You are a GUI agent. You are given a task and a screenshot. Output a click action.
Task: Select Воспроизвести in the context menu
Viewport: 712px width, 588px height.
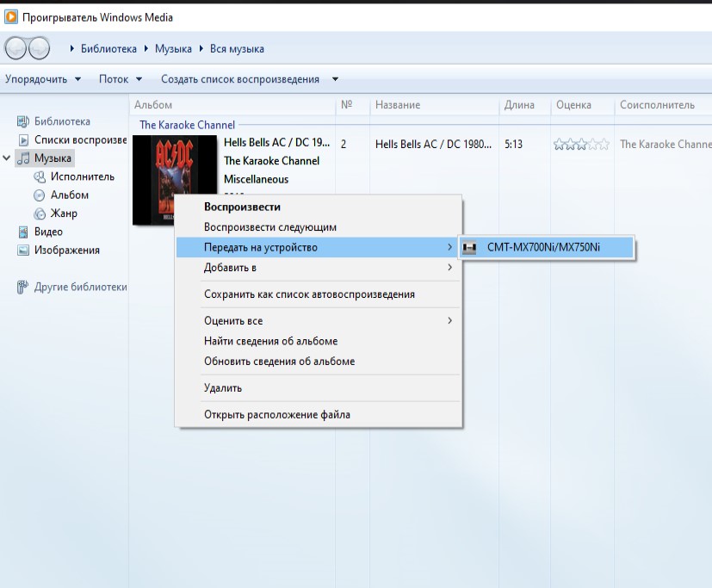coord(242,207)
